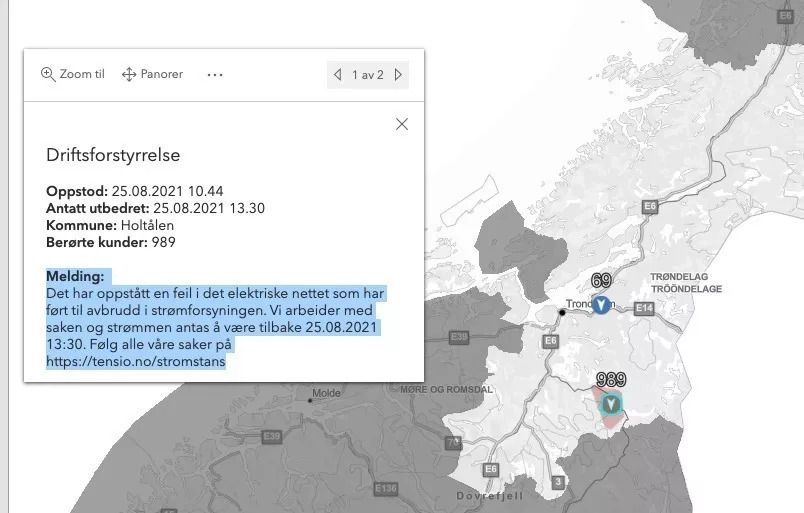The height and width of the screenshot is (513, 804).
Task: Close the Driftsforstyrrelse popup
Action: 402,124
